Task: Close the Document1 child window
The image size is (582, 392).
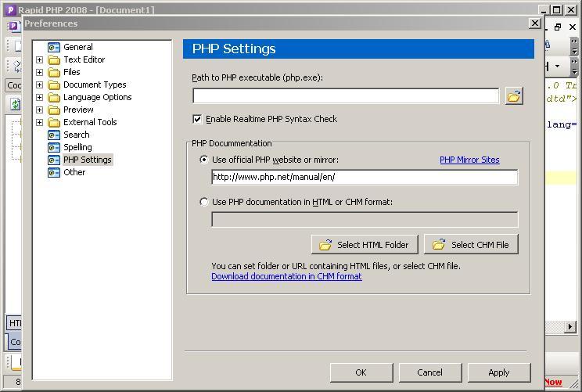Action: coord(573,27)
